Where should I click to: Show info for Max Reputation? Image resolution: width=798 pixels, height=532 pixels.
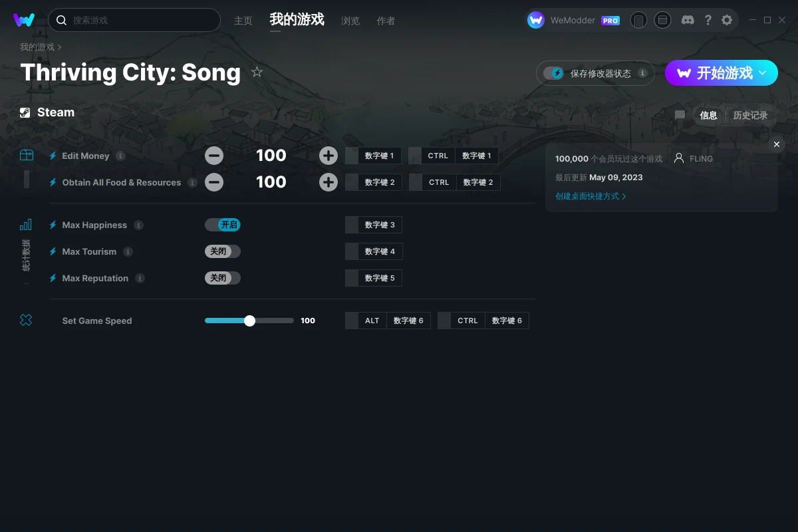click(x=140, y=278)
